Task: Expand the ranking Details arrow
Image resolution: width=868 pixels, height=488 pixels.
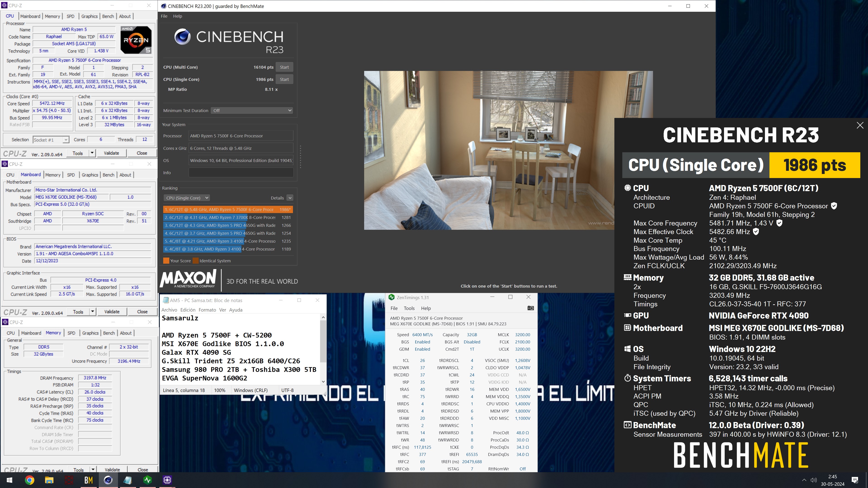Action: point(290,198)
